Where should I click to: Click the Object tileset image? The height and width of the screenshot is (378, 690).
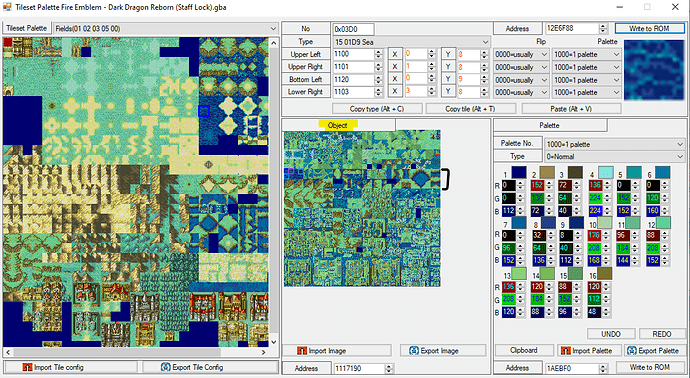(x=362, y=208)
